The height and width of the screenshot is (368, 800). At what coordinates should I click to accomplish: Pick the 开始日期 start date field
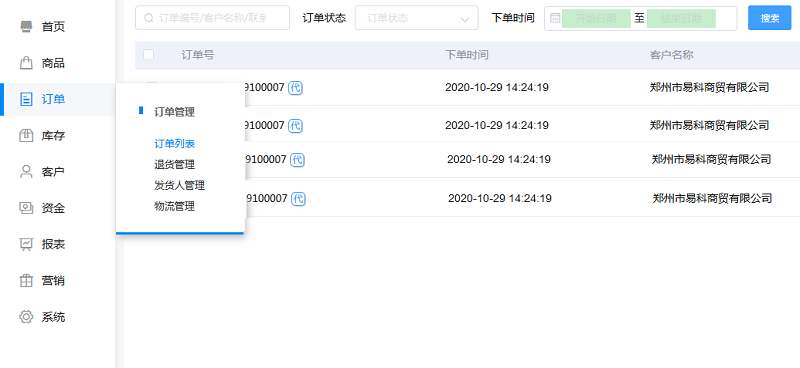tap(596, 19)
